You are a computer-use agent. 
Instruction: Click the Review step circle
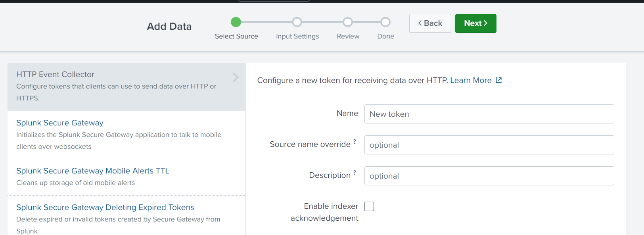348,22
